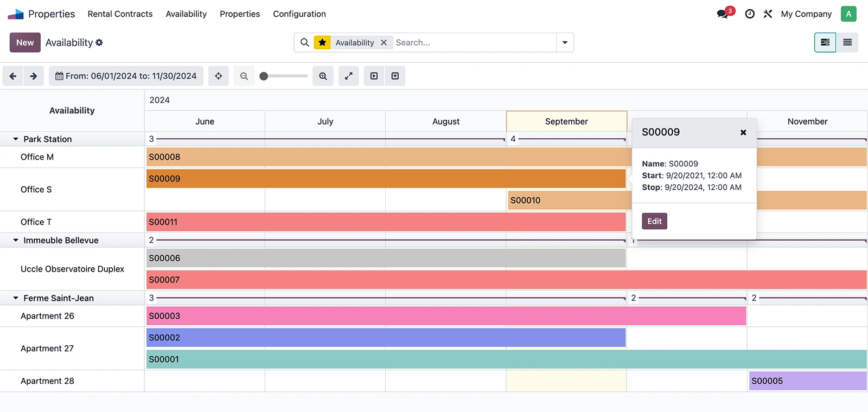Viewport: 868px width, 412px height.
Task: Zoom out the Gantt timeline
Action: point(244,76)
